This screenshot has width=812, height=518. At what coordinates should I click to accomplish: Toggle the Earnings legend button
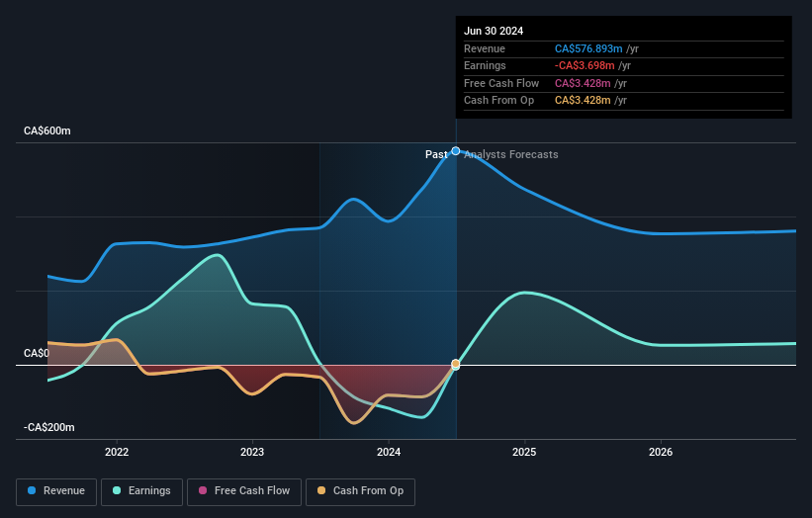141,491
